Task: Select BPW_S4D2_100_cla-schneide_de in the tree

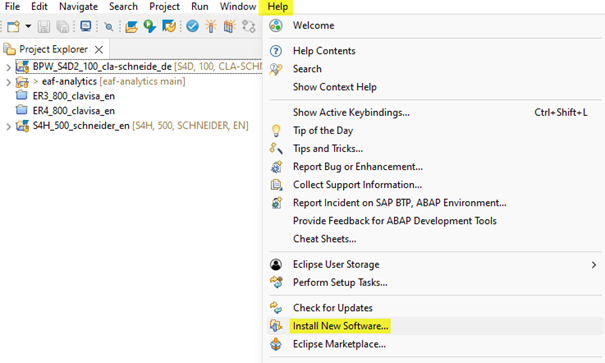Action: [x=102, y=66]
